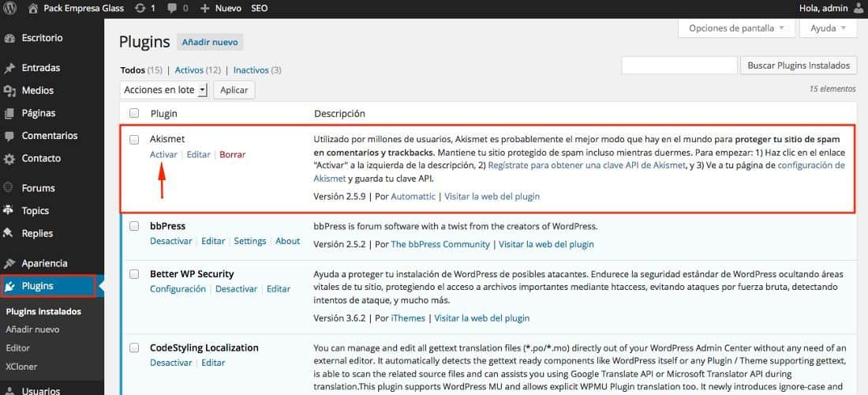
Task: Click the home icon for Pack Empresa Glass
Action: 32,9
